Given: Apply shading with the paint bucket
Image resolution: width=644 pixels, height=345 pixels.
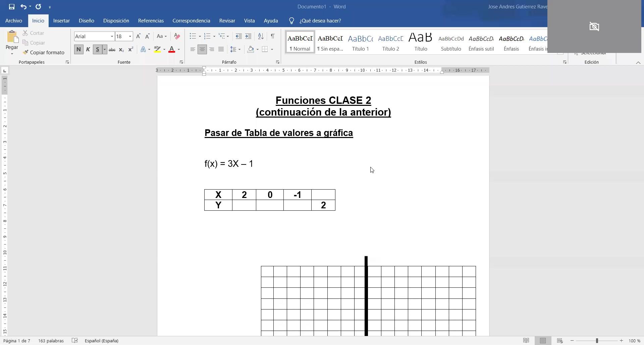Looking at the screenshot, I should [251, 50].
